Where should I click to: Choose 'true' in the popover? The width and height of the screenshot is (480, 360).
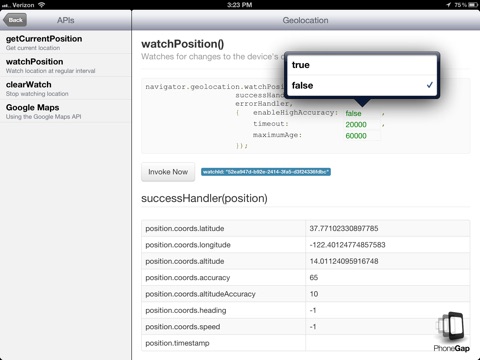362,65
